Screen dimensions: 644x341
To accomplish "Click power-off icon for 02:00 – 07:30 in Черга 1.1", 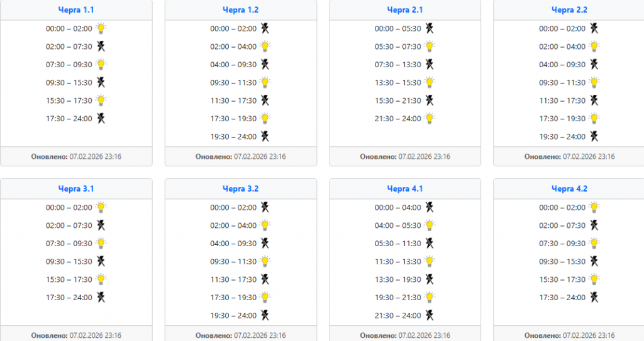I will tap(101, 46).
